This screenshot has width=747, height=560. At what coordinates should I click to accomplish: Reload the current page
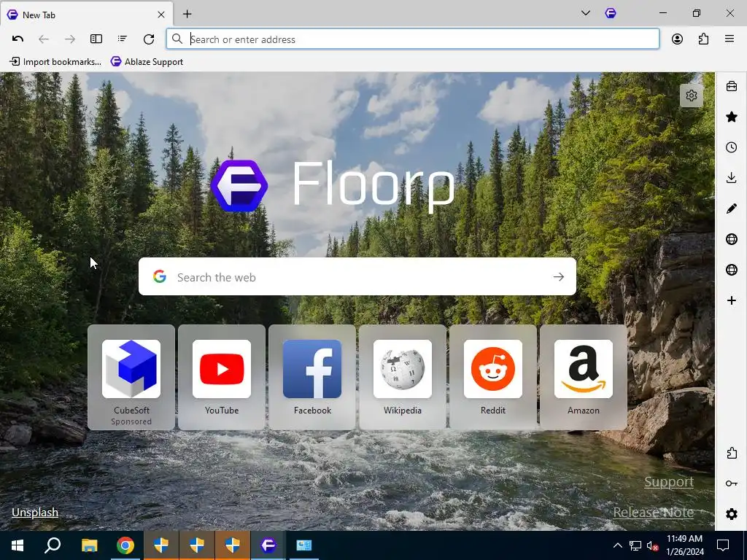pos(149,39)
